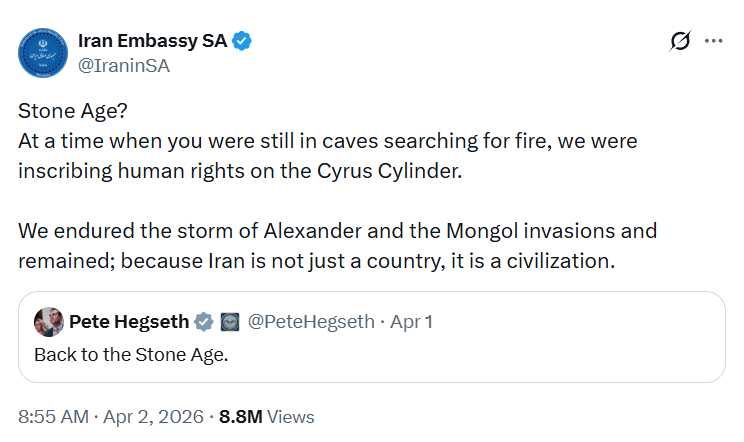Click the paragraph about Alexander and Mongol invasions

pyautogui.click(x=337, y=245)
